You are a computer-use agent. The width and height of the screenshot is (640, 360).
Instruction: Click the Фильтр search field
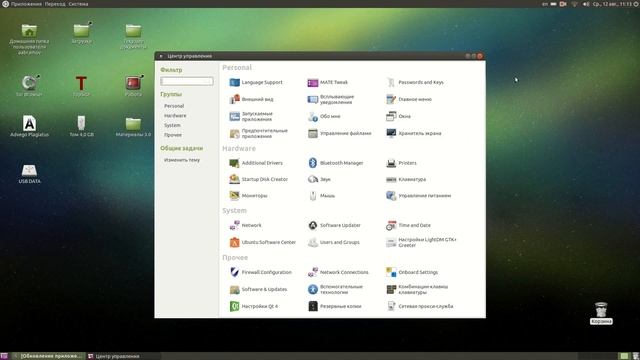coord(187,81)
